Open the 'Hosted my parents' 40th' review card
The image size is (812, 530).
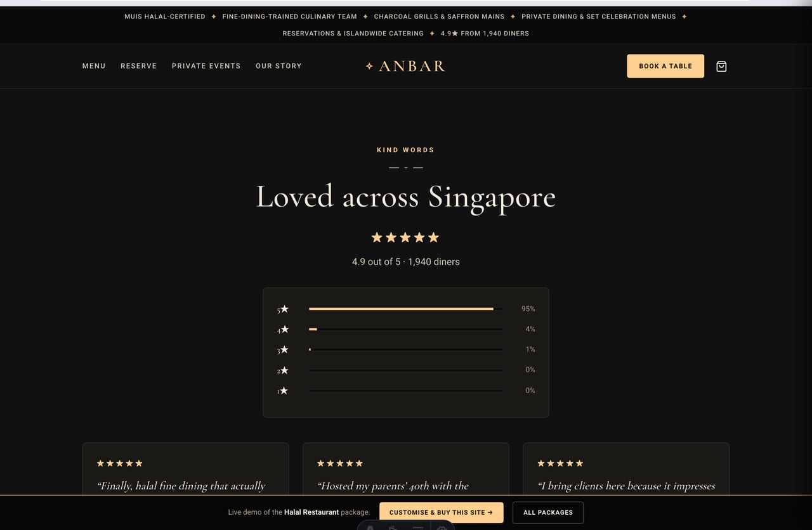pos(406,469)
